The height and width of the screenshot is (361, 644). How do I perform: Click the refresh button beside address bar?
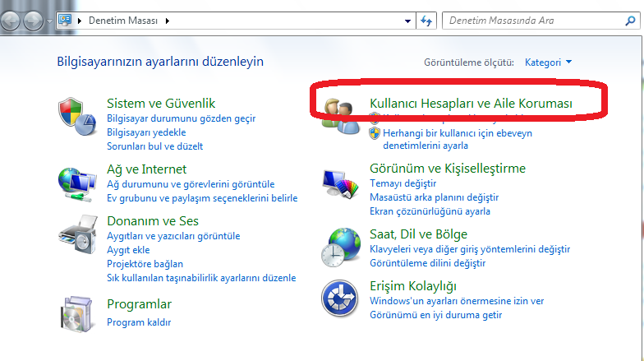pyautogui.click(x=426, y=21)
